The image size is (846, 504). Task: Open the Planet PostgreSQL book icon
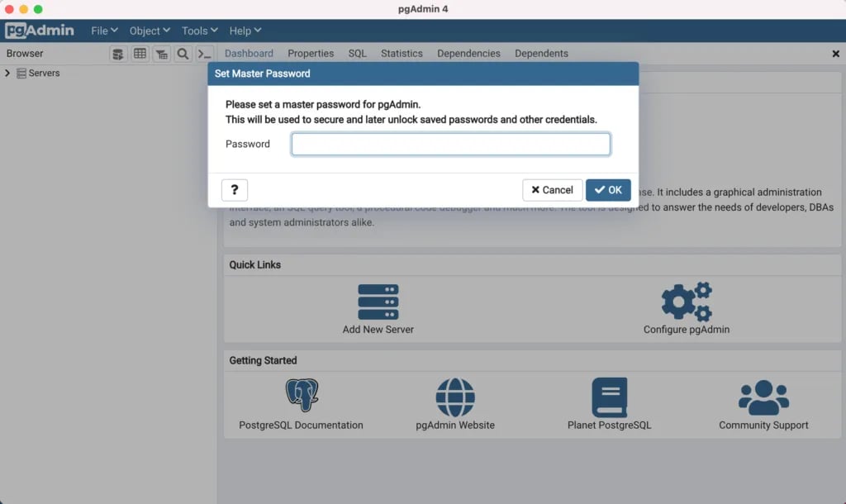pyautogui.click(x=610, y=397)
